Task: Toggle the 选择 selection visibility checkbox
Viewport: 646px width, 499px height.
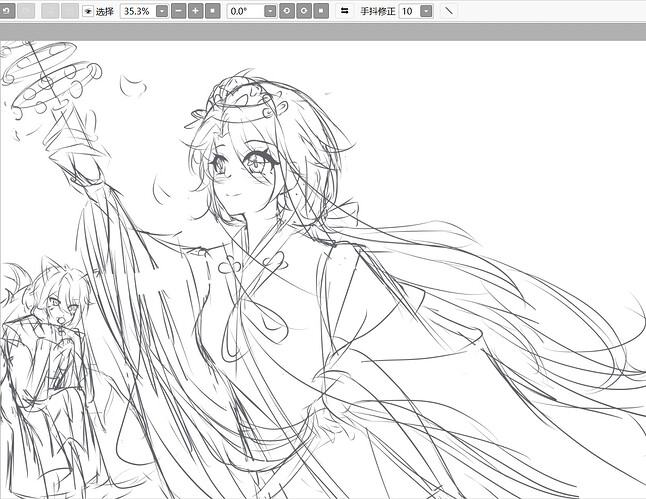Action: [88, 11]
